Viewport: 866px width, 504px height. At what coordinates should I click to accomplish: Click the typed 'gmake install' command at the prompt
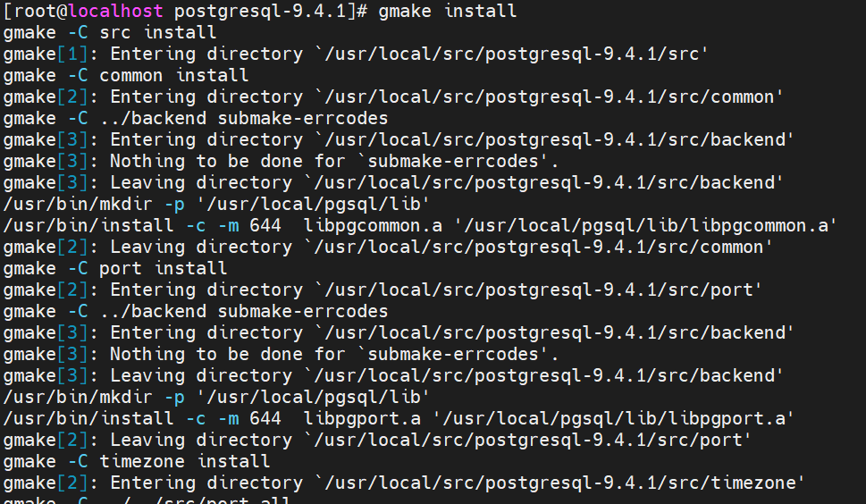[x=448, y=12]
